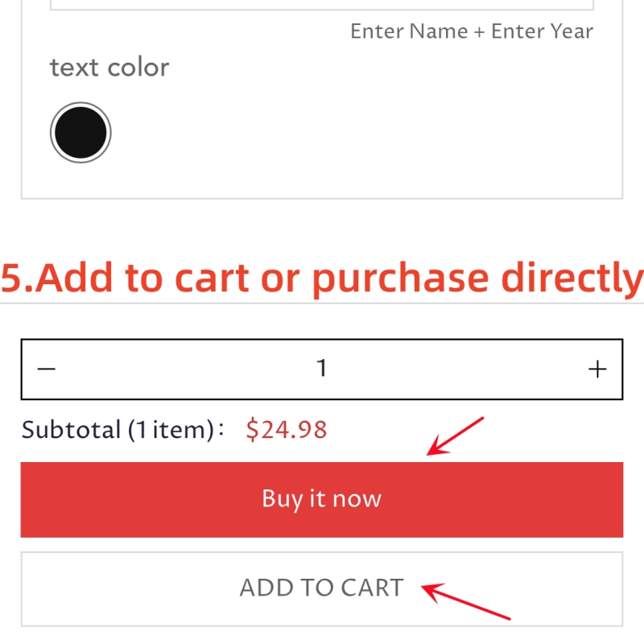Select the black text color swatch
644x644 pixels.
click(80, 133)
